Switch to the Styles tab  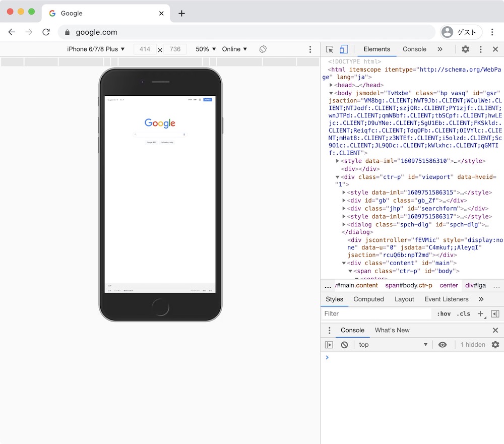click(334, 299)
